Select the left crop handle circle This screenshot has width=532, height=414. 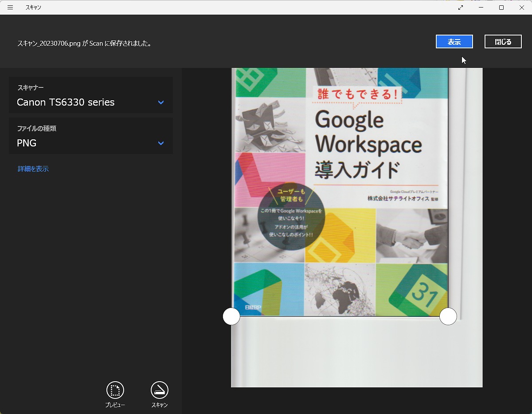pyautogui.click(x=231, y=316)
